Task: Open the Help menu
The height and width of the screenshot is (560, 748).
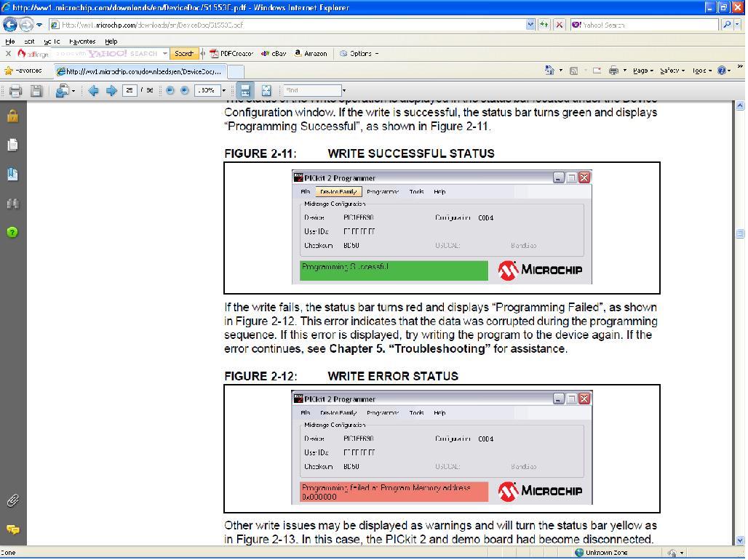Action: tap(111, 41)
